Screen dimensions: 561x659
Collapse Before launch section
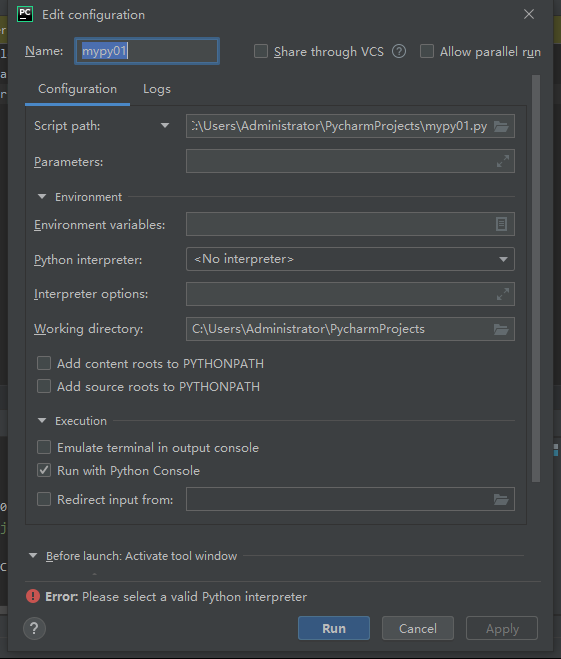[x=33, y=556]
